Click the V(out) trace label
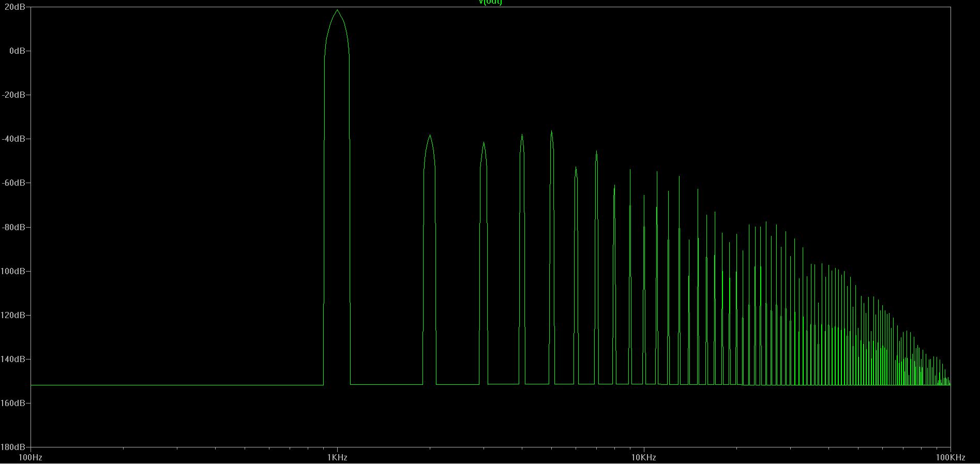 pos(490,2)
